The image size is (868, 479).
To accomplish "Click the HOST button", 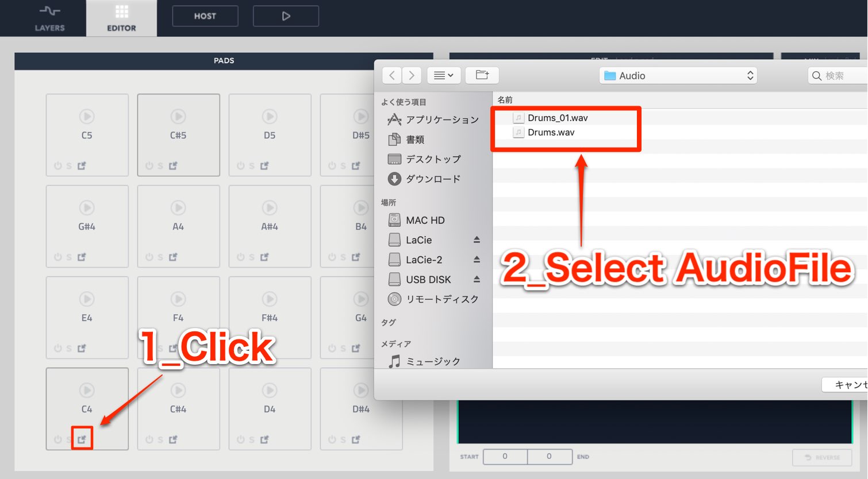I will [205, 16].
